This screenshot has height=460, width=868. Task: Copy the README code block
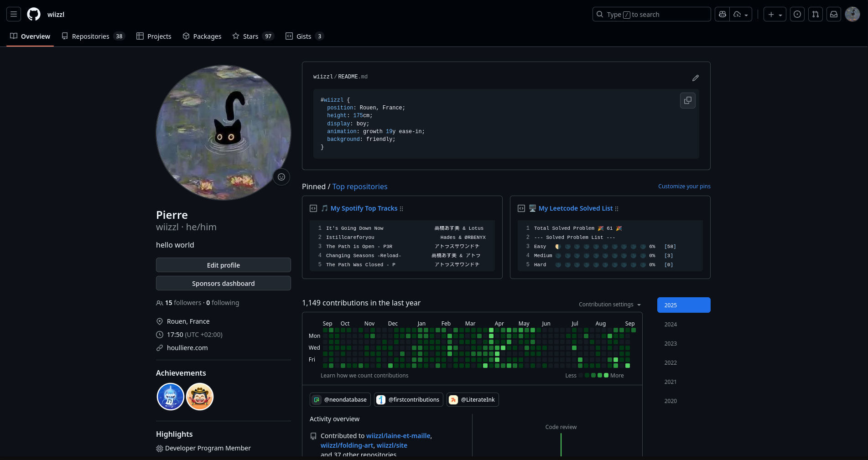[x=687, y=100]
